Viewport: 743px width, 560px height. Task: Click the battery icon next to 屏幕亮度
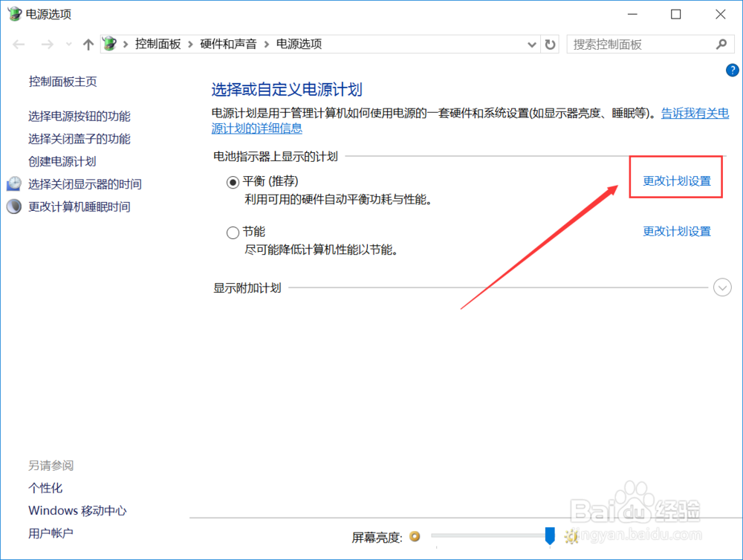point(415,536)
